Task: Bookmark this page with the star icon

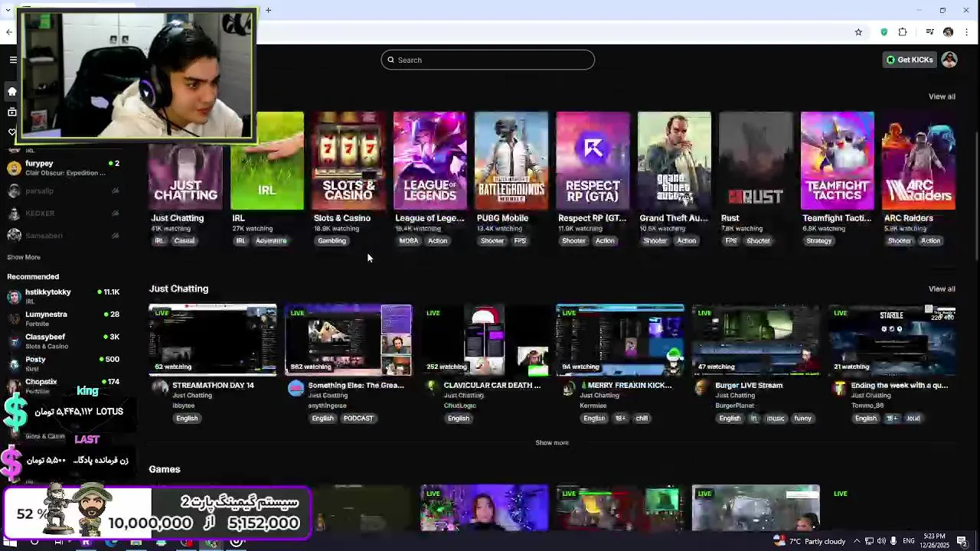Action: point(858,32)
